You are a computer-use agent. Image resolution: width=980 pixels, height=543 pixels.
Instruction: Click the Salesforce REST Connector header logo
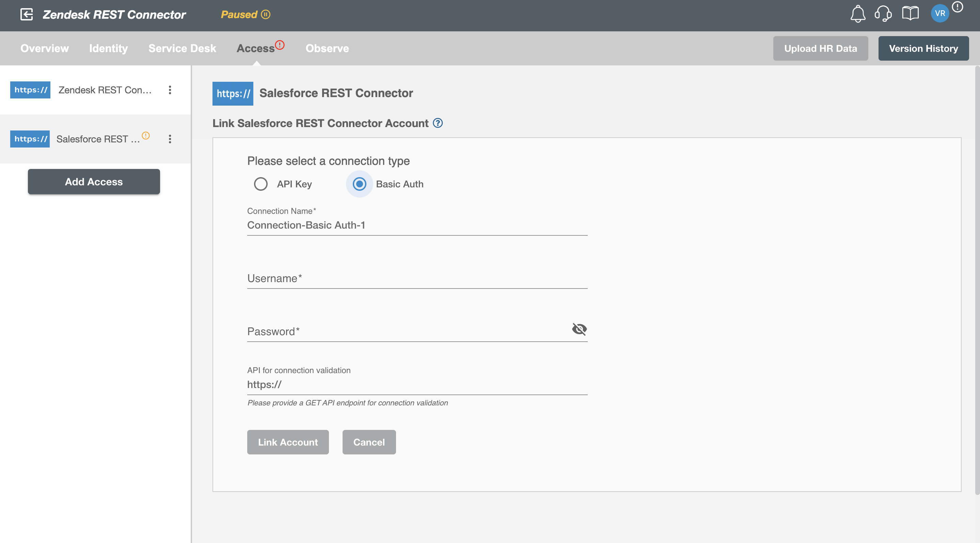coord(233,94)
